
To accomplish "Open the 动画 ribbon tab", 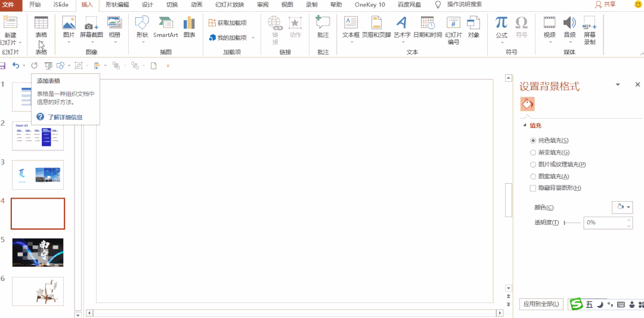I will coord(196,4).
